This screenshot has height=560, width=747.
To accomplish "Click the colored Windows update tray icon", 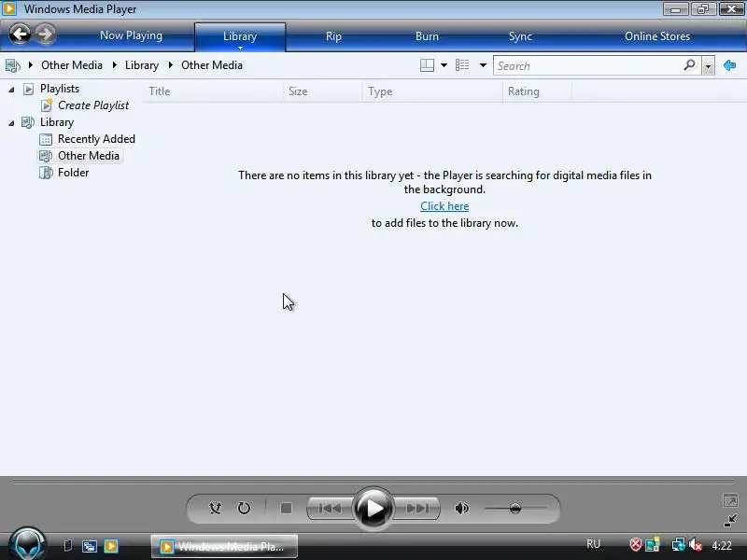I will coord(652,544).
